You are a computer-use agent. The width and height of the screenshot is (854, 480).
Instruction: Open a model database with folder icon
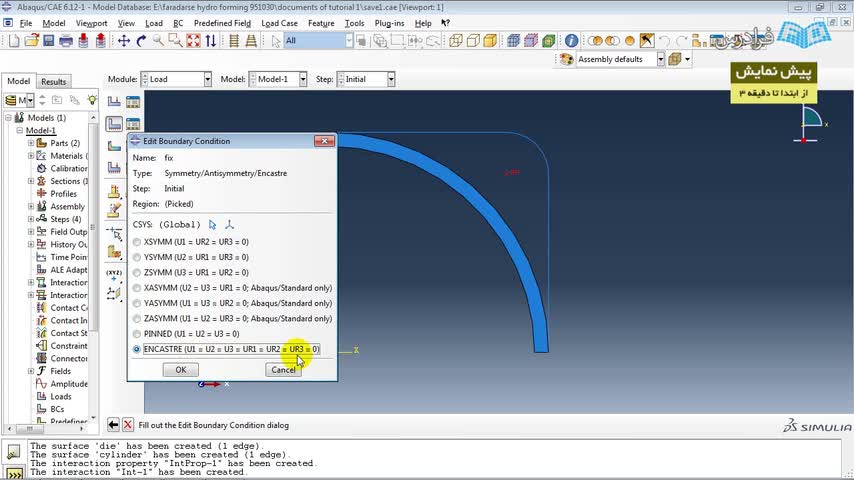click(32, 41)
